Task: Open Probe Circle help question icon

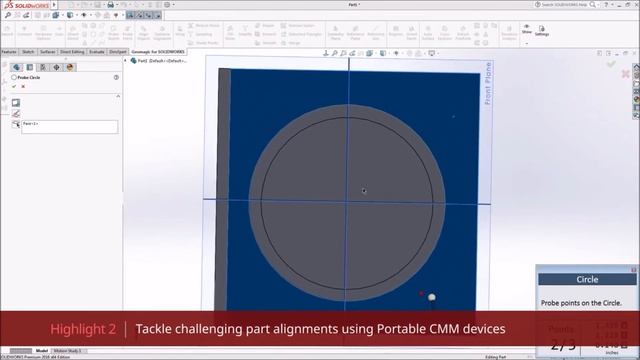Action: click(x=116, y=77)
